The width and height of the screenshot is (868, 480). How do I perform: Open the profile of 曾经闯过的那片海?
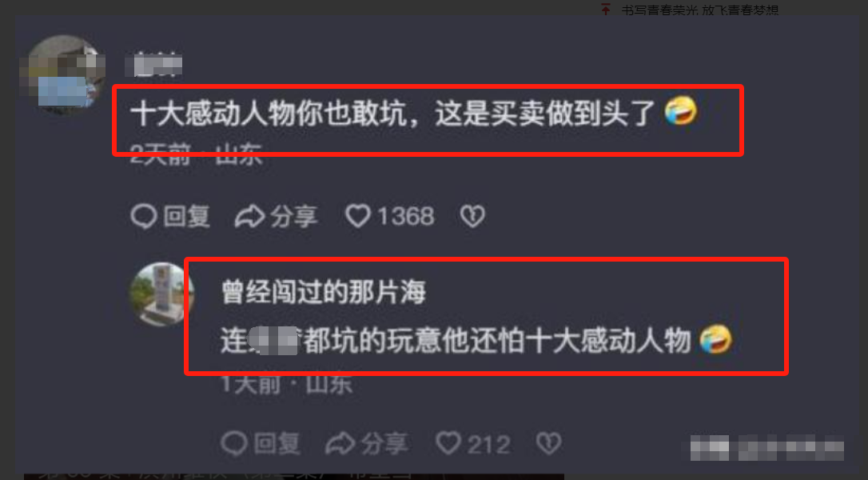pos(323,292)
